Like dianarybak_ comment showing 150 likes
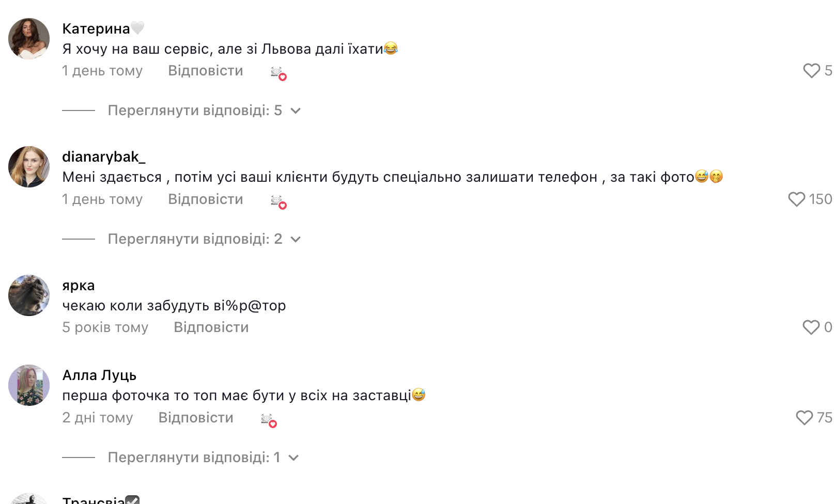The width and height of the screenshot is (834, 504). pyautogui.click(x=796, y=199)
